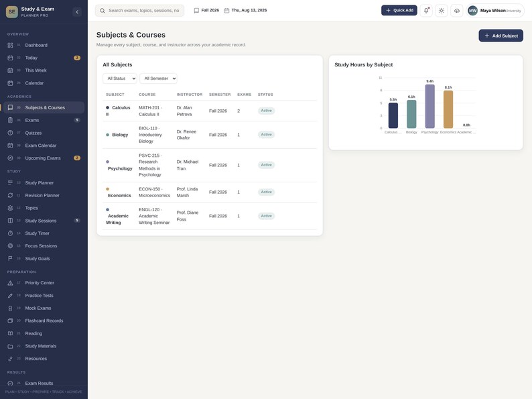This screenshot has height=399, width=532.
Task: Click the Biology bar in chart
Action: pyautogui.click(x=411, y=114)
